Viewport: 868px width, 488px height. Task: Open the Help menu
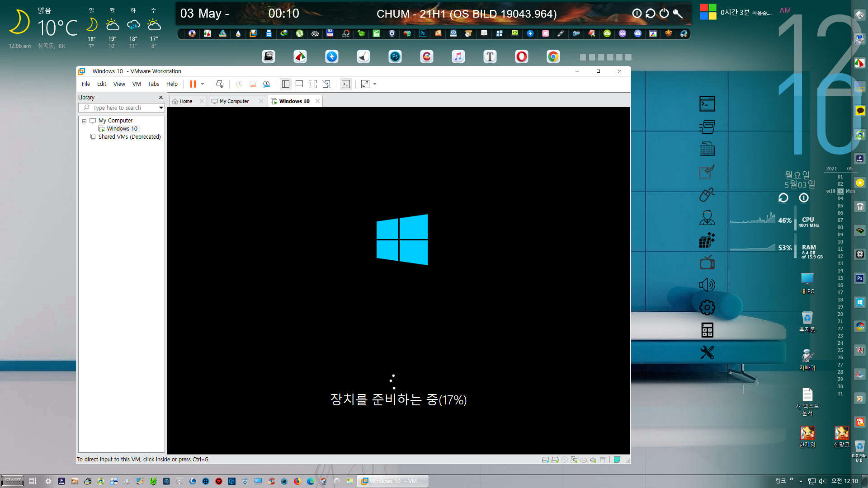[172, 84]
